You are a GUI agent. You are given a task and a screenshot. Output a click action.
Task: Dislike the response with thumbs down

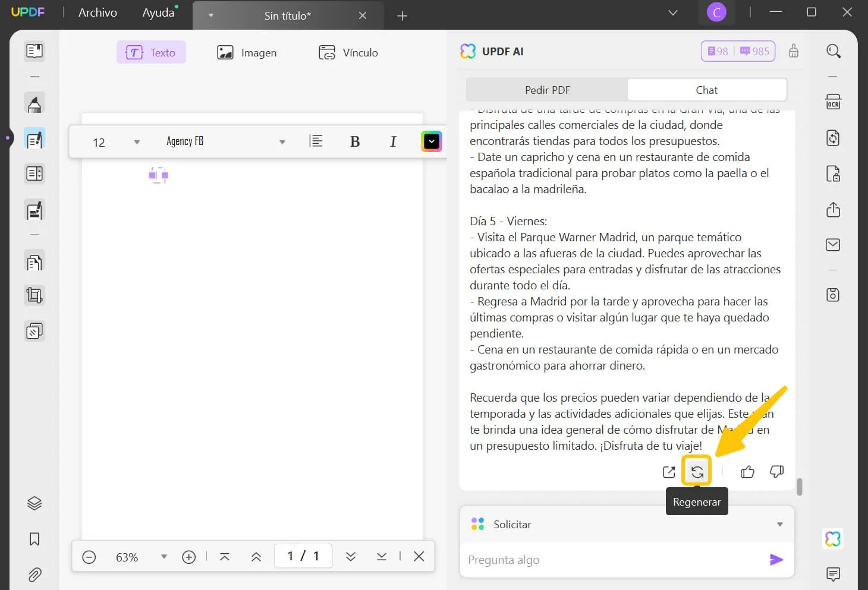[x=776, y=472]
